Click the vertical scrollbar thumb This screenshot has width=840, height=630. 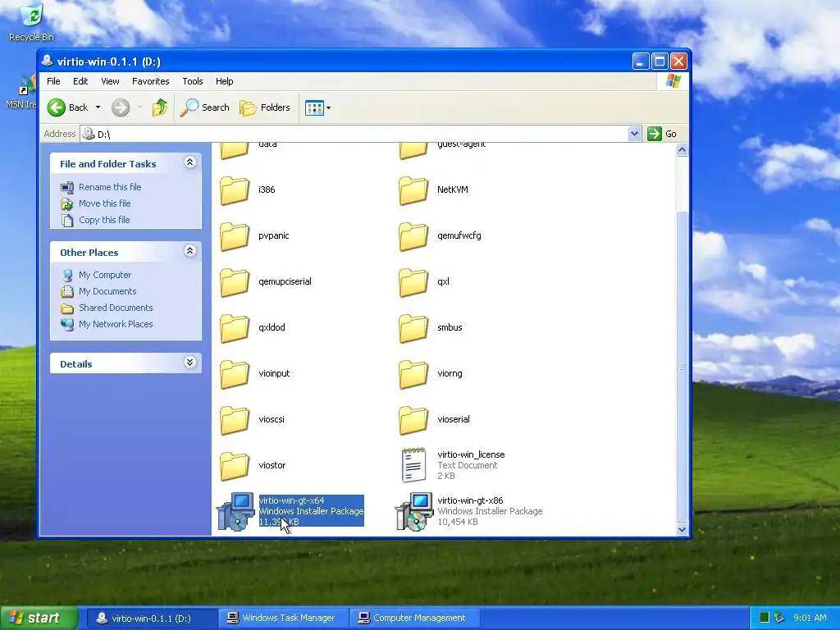coord(682,367)
